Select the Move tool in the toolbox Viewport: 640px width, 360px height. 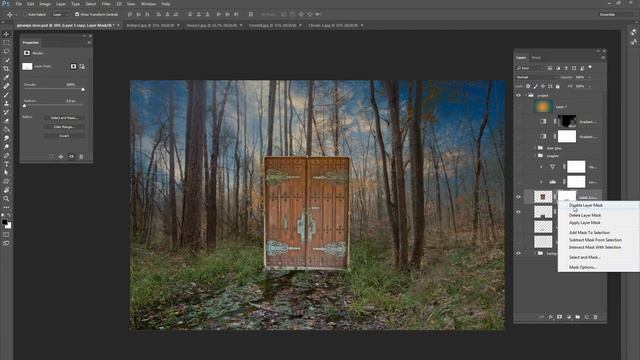[x=6, y=34]
